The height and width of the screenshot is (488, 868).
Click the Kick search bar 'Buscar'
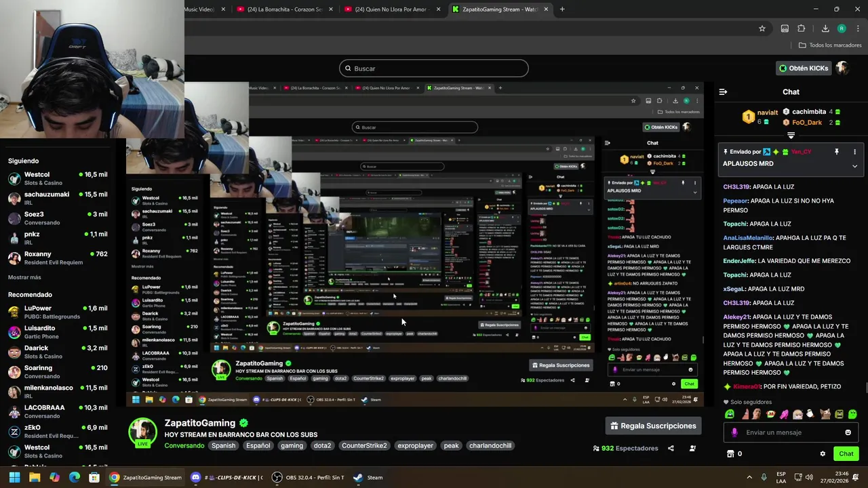coord(433,68)
